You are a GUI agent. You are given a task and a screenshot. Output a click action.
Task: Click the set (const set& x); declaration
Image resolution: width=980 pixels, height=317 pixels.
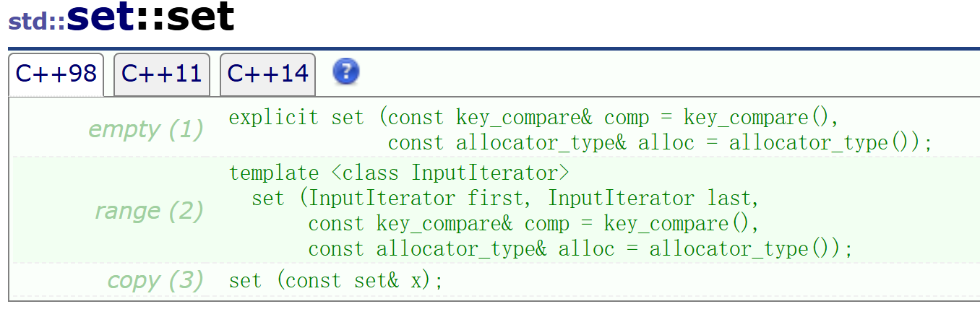coord(336,280)
